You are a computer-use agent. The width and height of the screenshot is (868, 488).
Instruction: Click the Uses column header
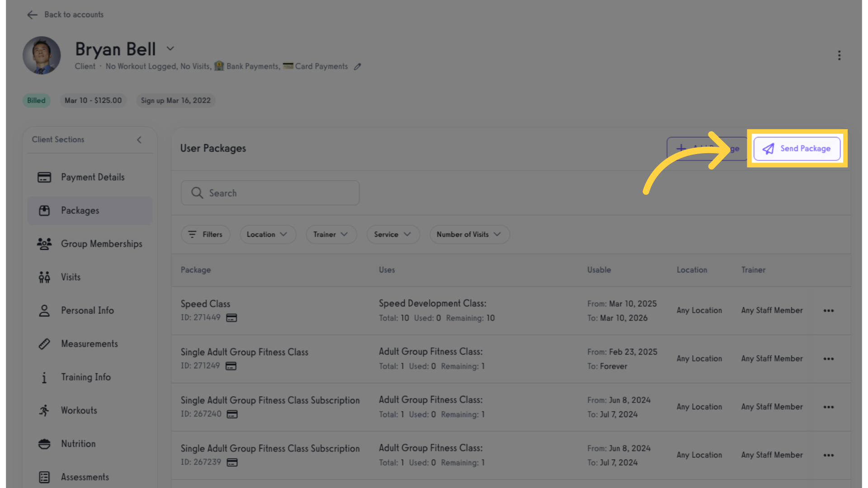(387, 270)
